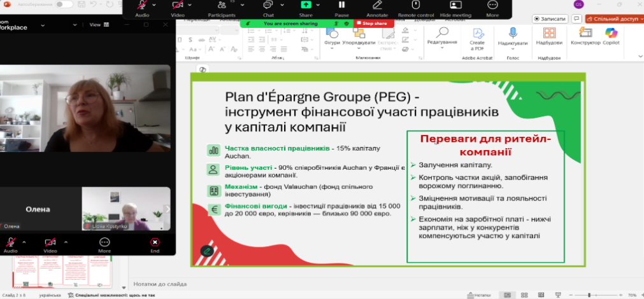Viewport: 644px width, 299px height.
Task: Start Video in the Zoom sharing toolbar
Action: [x=178, y=9]
